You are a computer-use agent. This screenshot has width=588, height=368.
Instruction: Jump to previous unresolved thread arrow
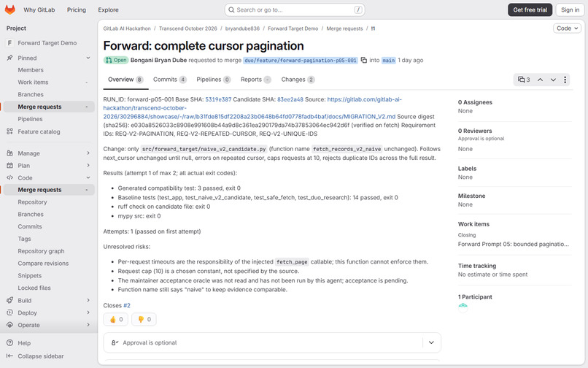pyautogui.click(x=540, y=80)
